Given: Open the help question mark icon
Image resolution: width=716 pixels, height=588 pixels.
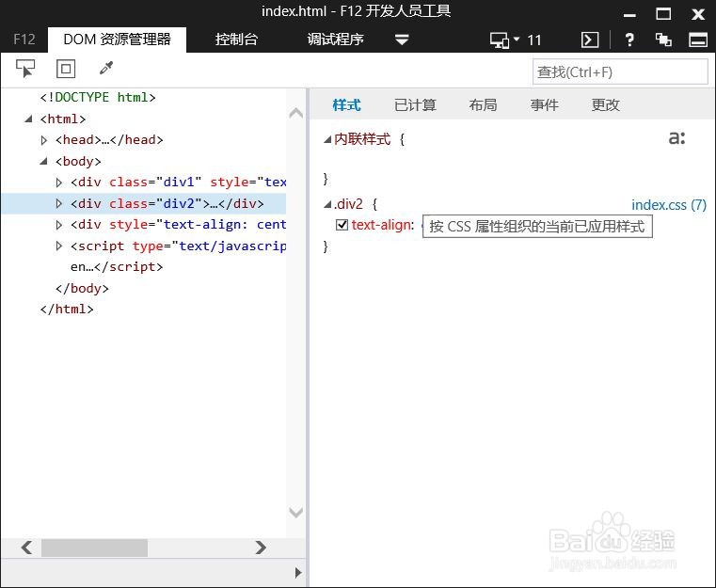Looking at the screenshot, I should coord(629,40).
